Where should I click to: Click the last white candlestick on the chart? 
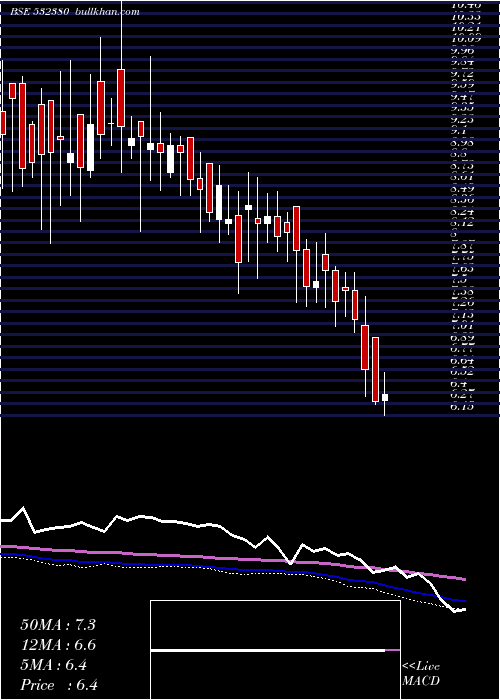pyautogui.click(x=385, y=397)
